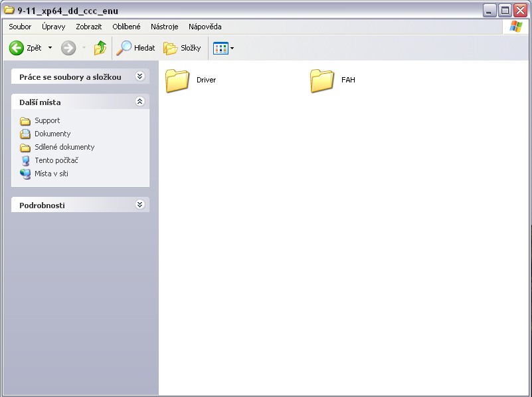Image resolution: width=532 pixels, height=397 pixels.
Task: Click the greyed forward arrow button
Action: tap(68, 48)
